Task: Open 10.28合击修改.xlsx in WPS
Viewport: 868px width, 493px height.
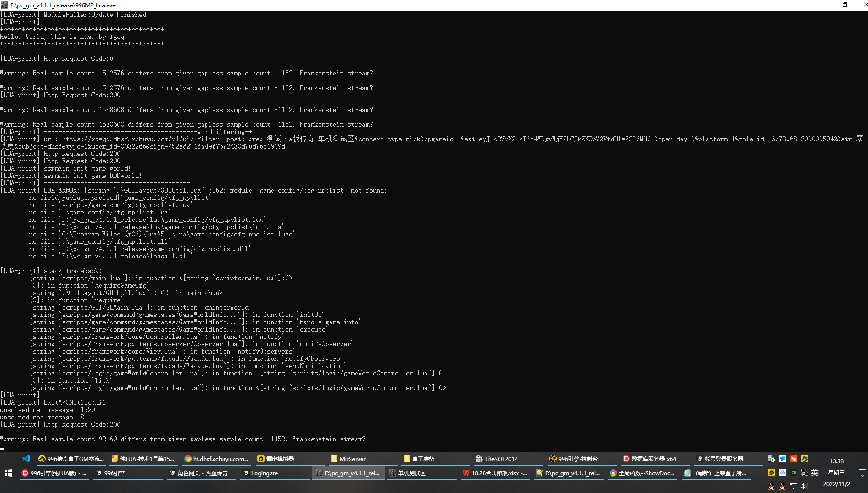Action: [x=495, y=473]
